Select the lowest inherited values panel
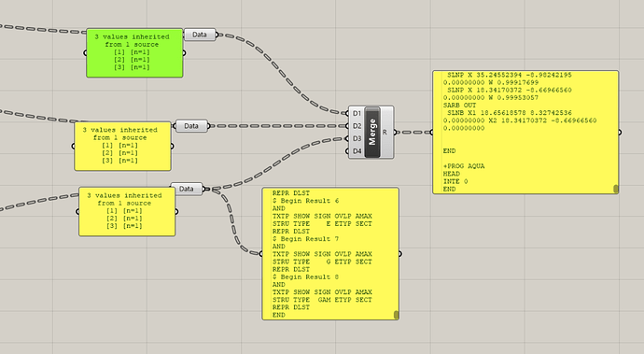 click(127, 212)
